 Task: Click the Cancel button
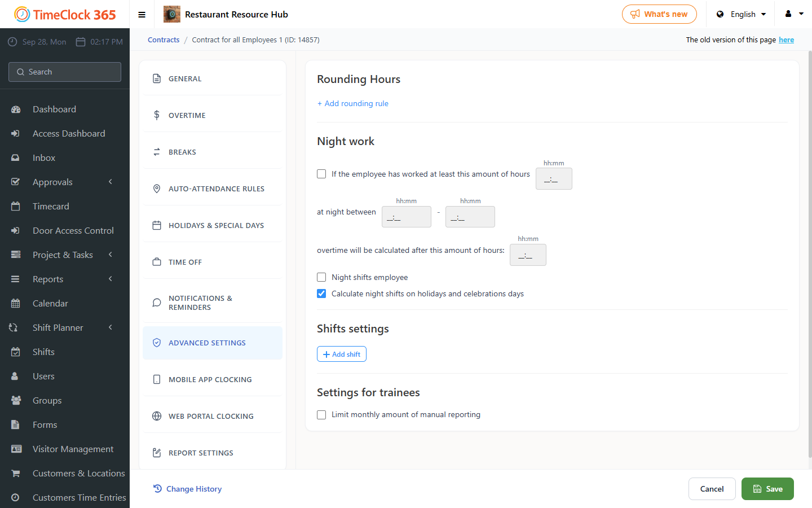[x=712, y=489]
